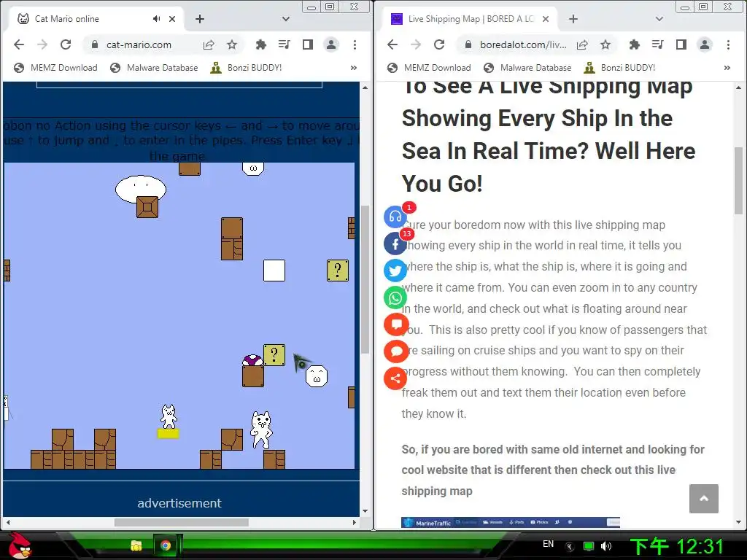Open Malware Database bookmark in Cat Mario window
This screenshot has width=747, height=560.
click(155, 68)
